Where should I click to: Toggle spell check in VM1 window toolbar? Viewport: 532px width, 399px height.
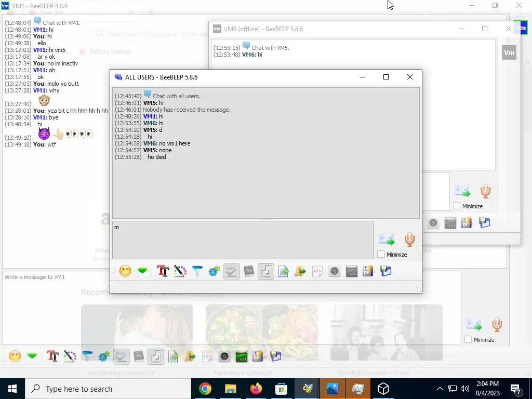pos(121,356)
